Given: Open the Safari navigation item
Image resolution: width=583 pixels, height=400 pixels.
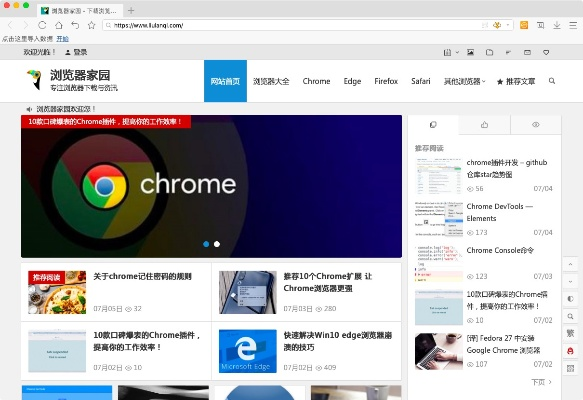Looking at the screenshot, I should pyautogui.click(x=421, y=81).
